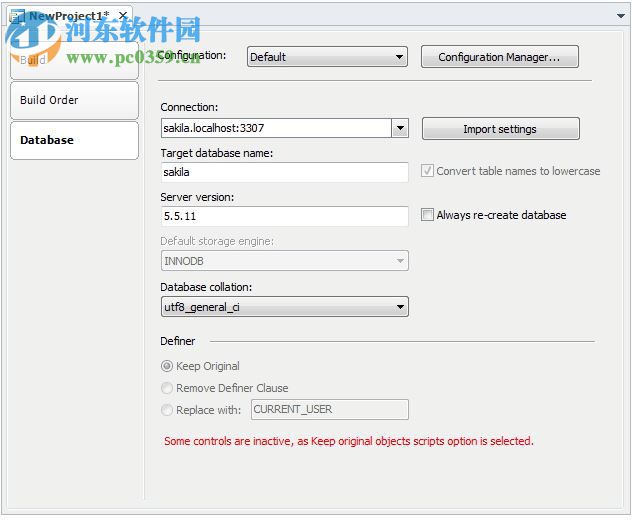Click the Default storage engine label
This screenshot has width=644, height=523.
[x=217, y=241]
